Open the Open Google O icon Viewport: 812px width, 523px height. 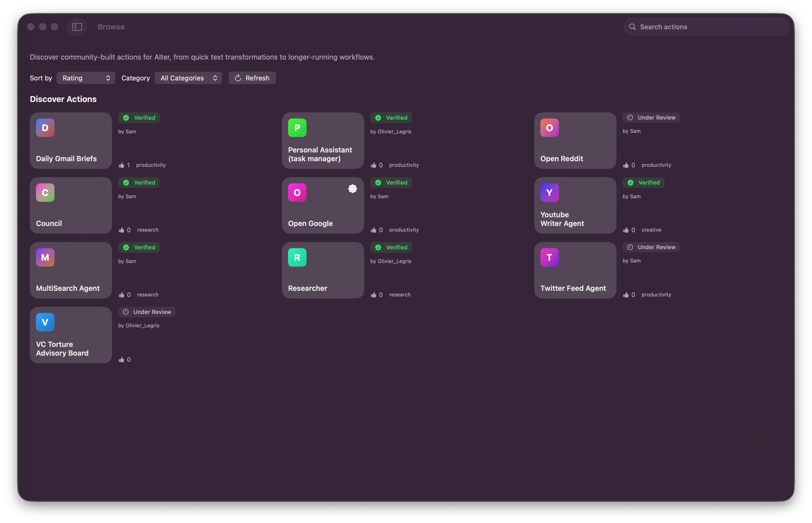(x=297, y=193)
